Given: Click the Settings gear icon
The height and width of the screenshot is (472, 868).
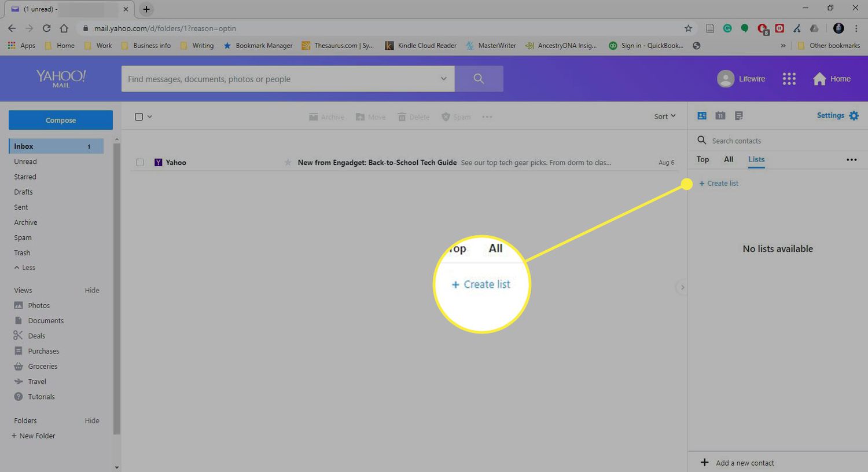Looking at the screenshot, I should click(x=855, y=115).
